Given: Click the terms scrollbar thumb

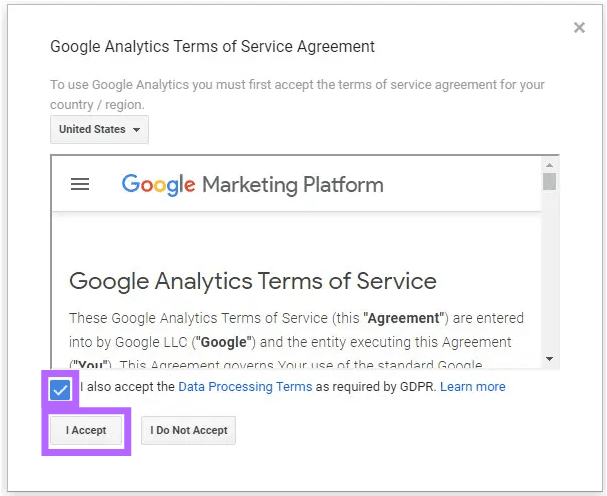Looking at the screenshot, I should click(549, 181).
